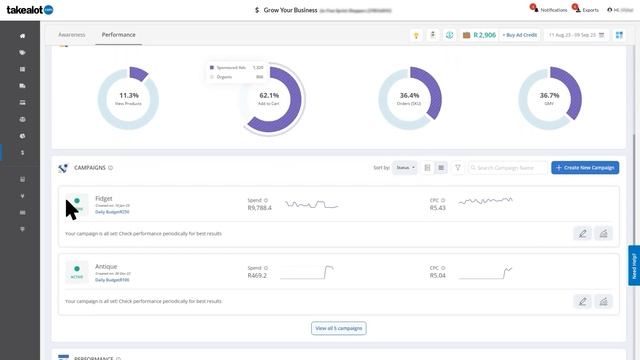Viewport: 640px width, 360px height.
Task: Open Antique campaign analytics chart icon
Action: 603,302
